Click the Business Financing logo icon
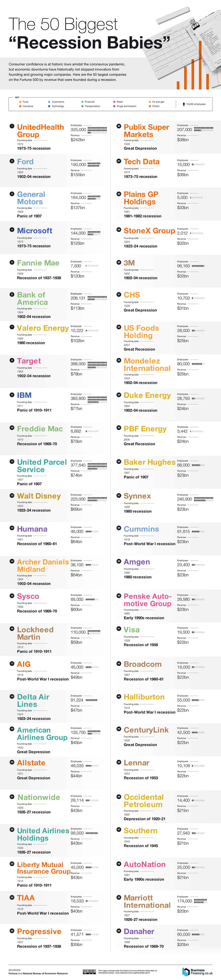 tap(186, 972)
